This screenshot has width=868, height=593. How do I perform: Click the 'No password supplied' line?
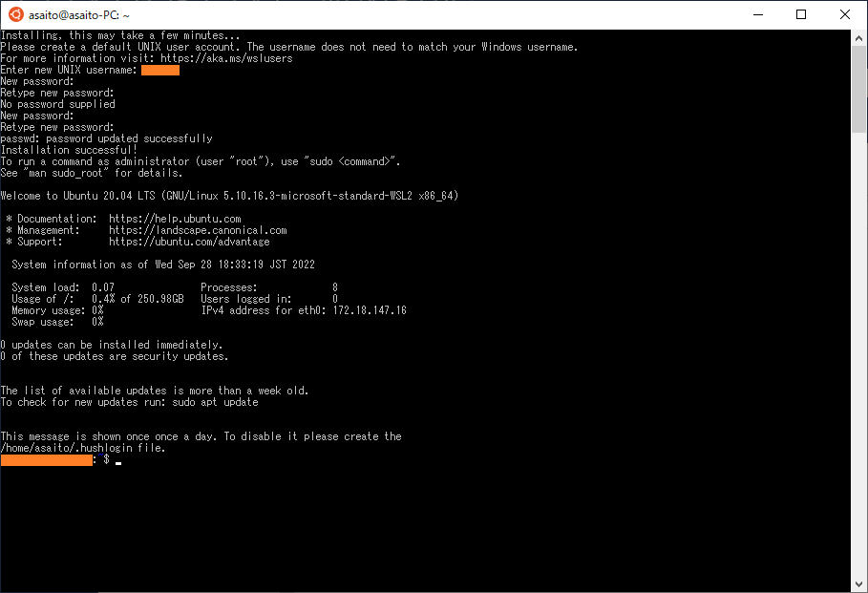point(58,104)
